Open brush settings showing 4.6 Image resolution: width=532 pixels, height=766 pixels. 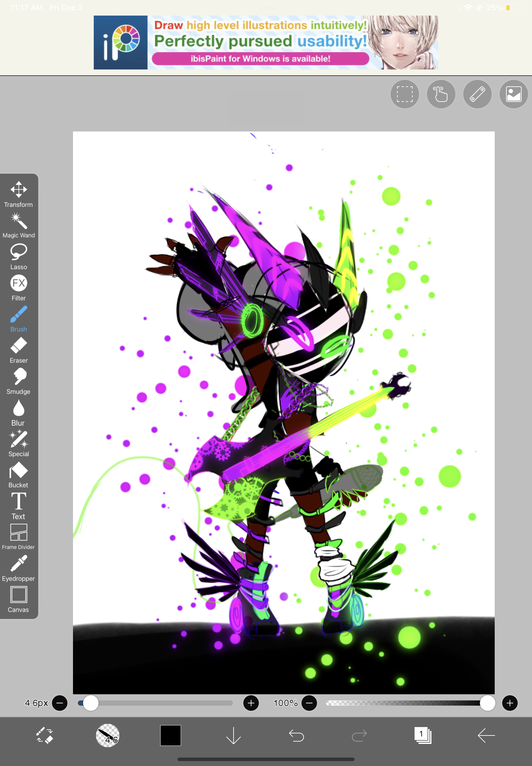[x=107, y=735]
